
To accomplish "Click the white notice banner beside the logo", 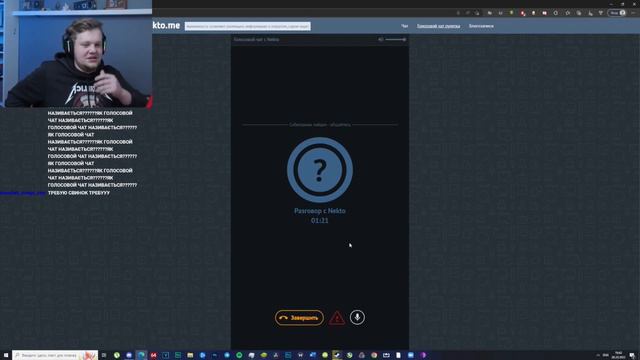I will [247, 26].
